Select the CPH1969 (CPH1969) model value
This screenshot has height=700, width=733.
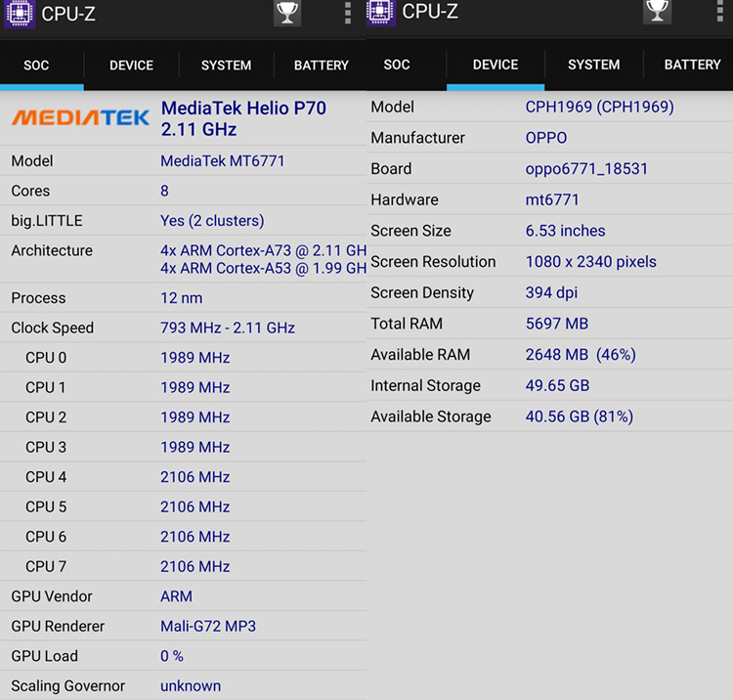click(x=600, y=108)
